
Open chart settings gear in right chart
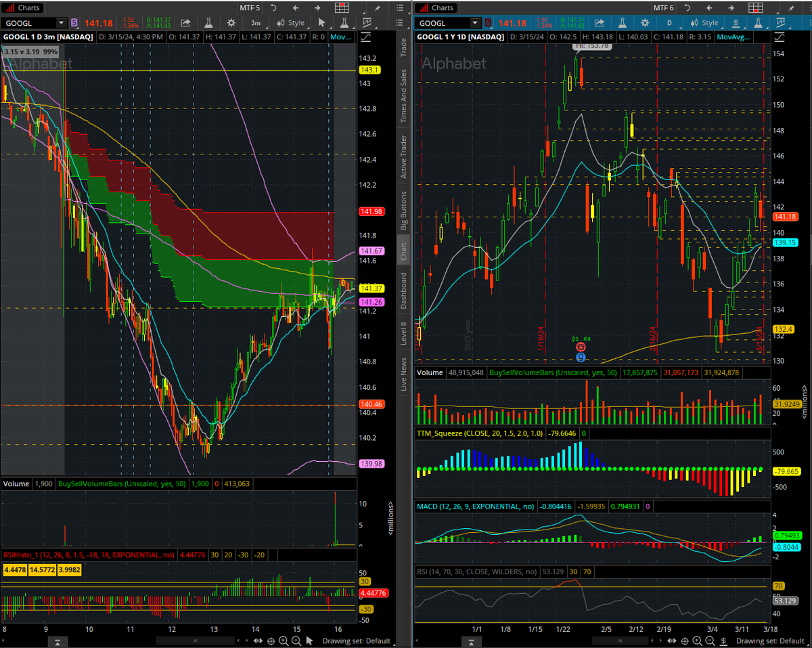click(645, 23)
